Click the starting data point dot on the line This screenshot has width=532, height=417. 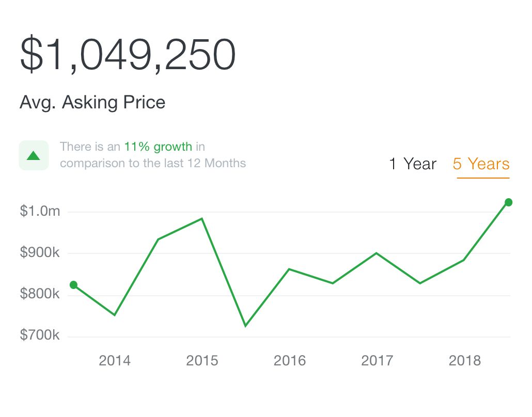coord(73,285)
